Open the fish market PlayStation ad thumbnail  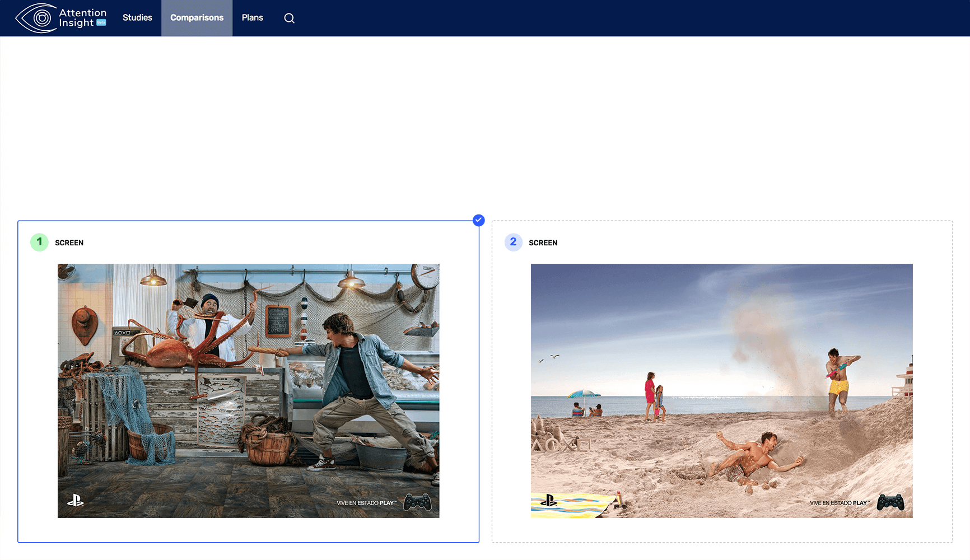[x=249, y=391]
